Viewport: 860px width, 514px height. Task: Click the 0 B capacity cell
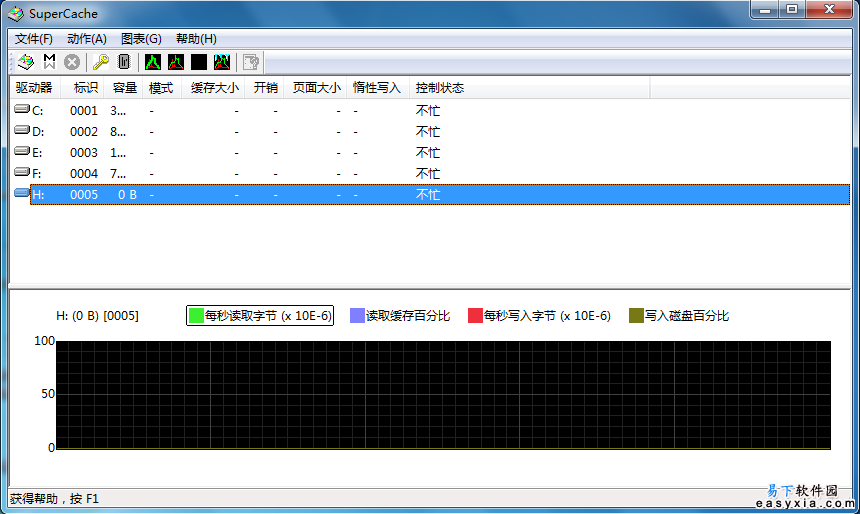coord(127,195)
